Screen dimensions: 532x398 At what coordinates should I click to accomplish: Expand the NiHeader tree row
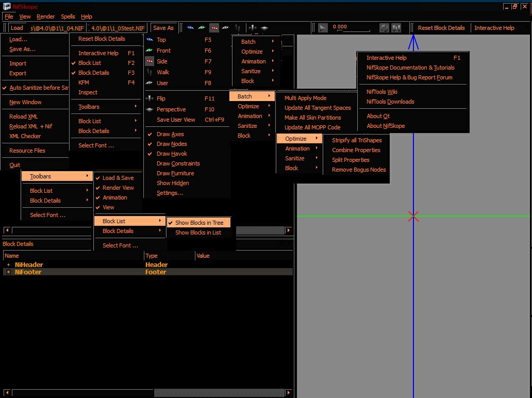[8, 265]
